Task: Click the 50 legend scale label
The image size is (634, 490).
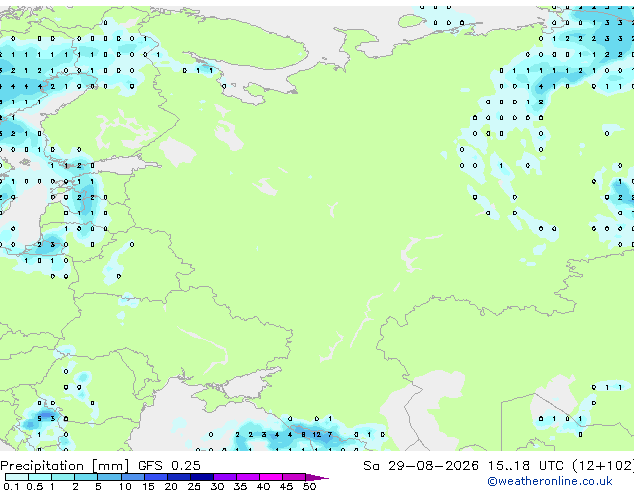Action: (309, 486)
